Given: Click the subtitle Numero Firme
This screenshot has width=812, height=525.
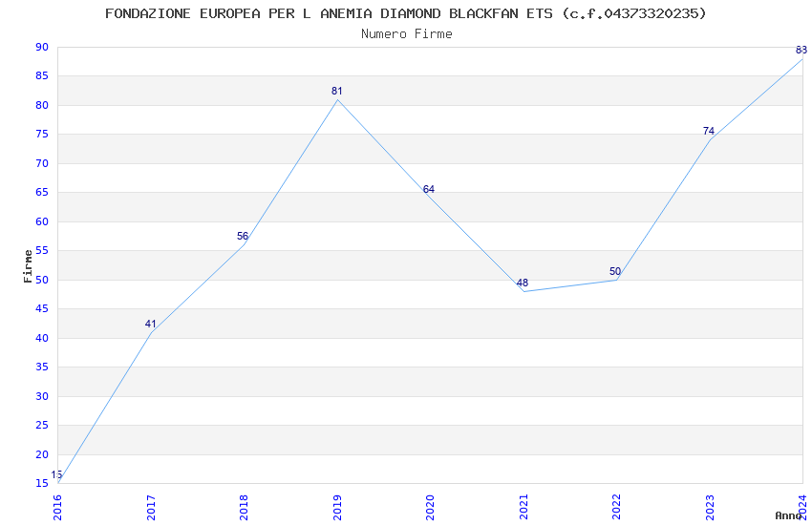Looking at the screenshot, I should click(x=407, y=33).
